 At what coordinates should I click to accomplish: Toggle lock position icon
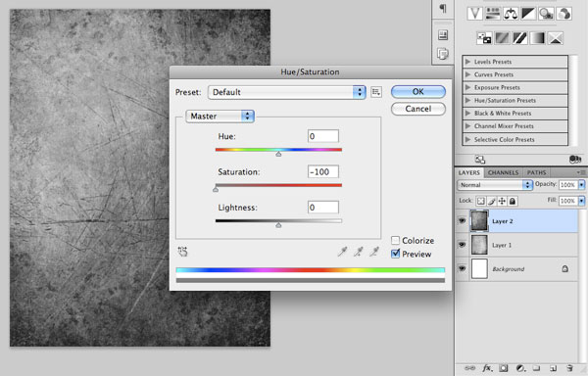point(502,201)
